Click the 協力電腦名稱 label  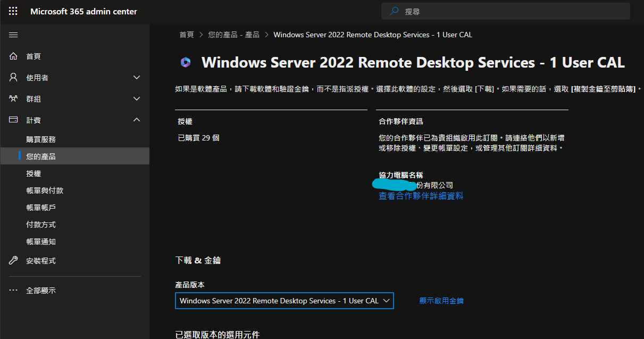(x=401, y=175)
